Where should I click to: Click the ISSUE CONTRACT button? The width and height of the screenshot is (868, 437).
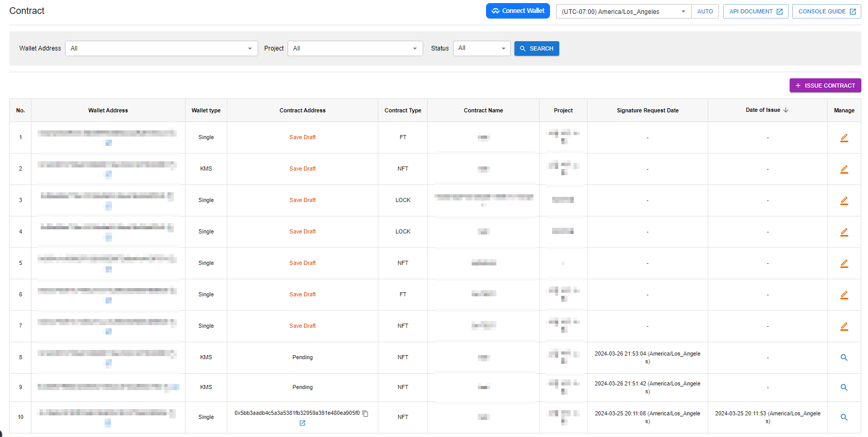tap(825, 86)
